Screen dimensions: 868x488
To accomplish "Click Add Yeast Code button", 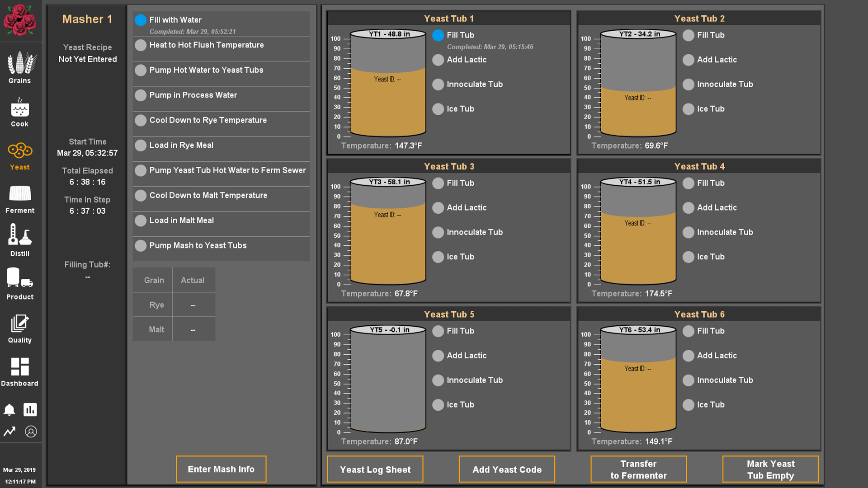I will pos(507,469).
